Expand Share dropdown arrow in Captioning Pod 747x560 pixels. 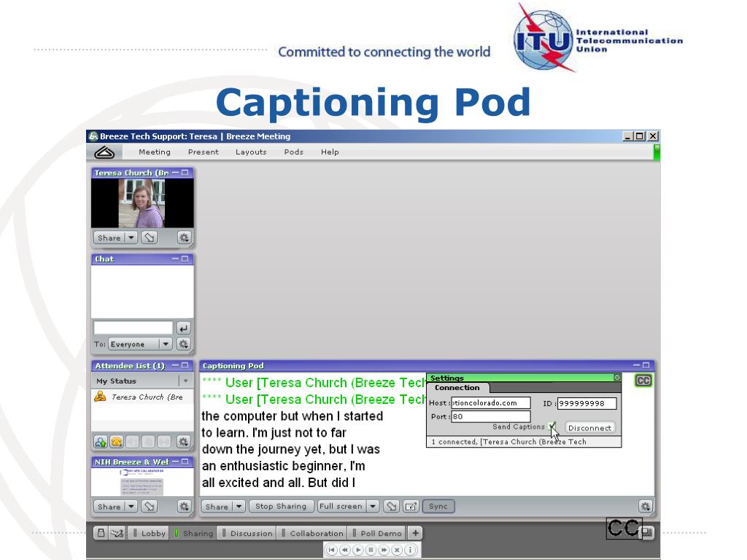pos(239,506)
